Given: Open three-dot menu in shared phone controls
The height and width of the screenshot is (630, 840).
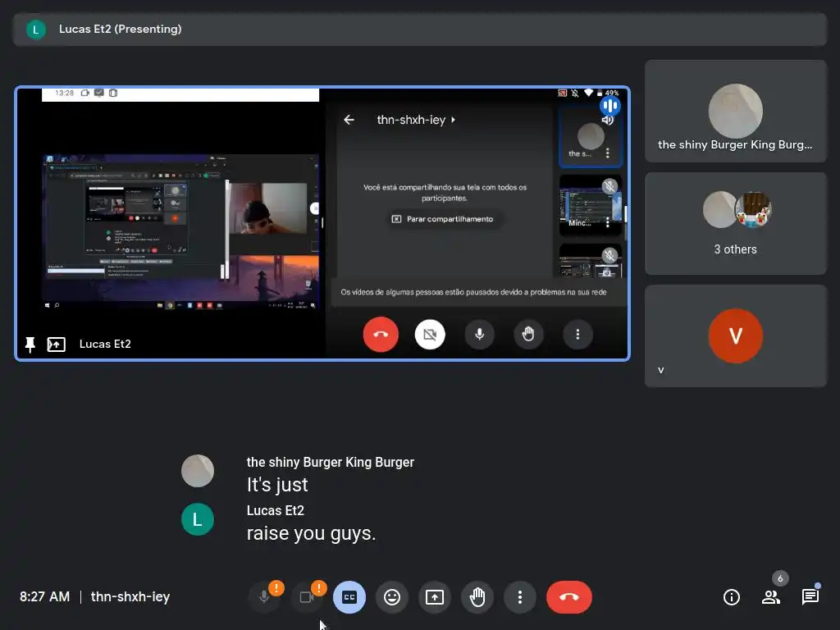Looking at the screenshot, I should tap(577, 335).
